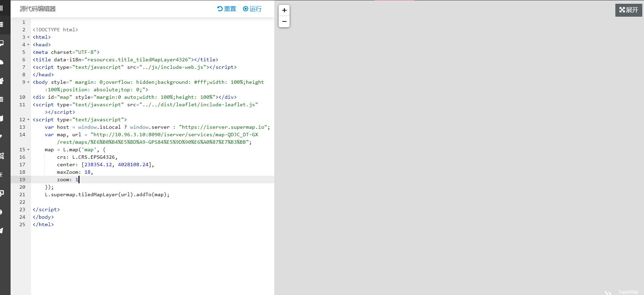Click the crs: L.CRS.EPSG4326 line
Screen dimensions: 644x295
[87, 157]
